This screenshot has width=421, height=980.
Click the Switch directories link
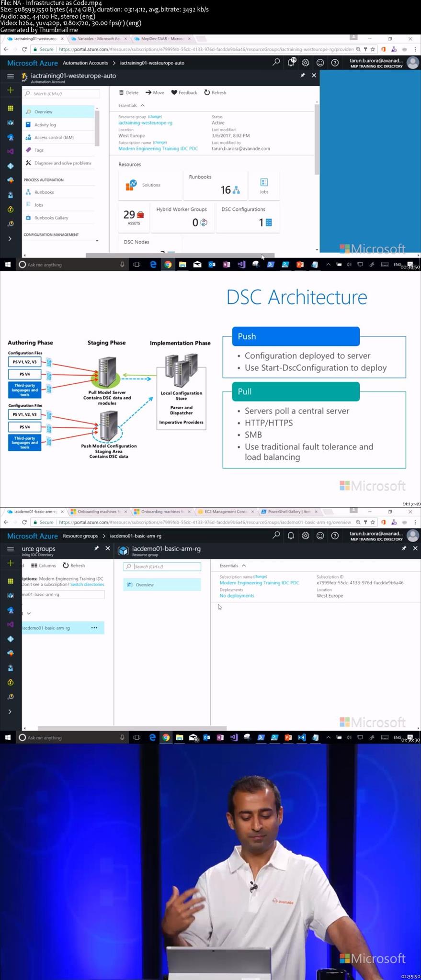coord(87,584)
